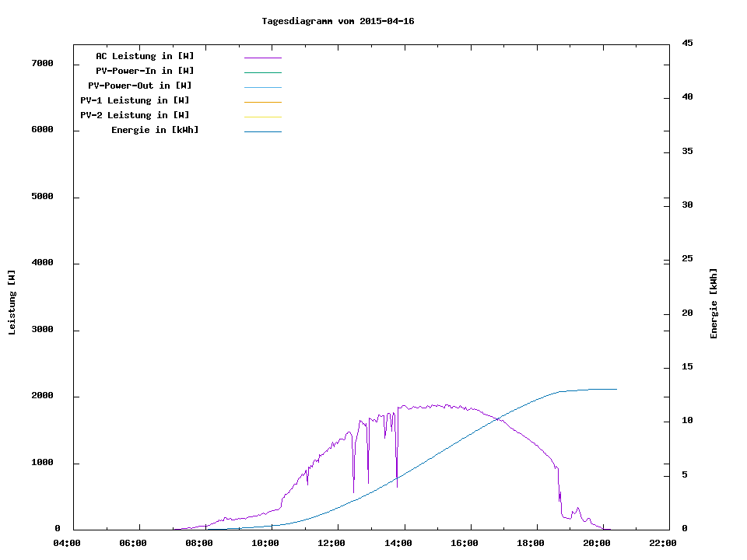This screenshot has height=560, width=747.
Task: Click the PV-Power-In in [W] legend label
Action: (150, 71)
